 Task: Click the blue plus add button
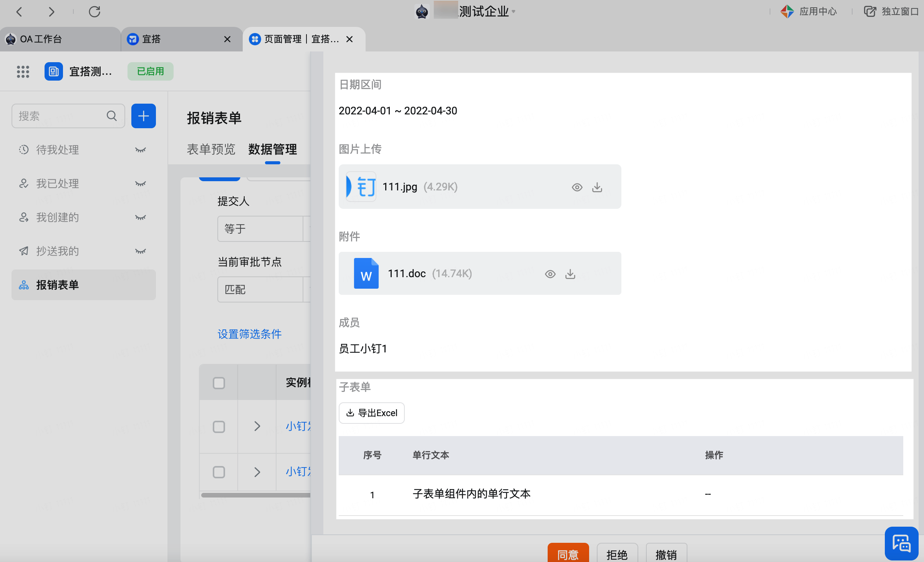143,116
